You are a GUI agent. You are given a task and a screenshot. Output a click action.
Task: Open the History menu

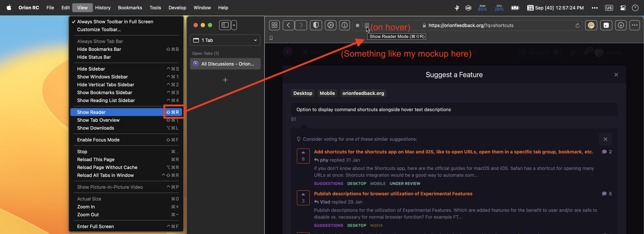[x=103, y=8]
